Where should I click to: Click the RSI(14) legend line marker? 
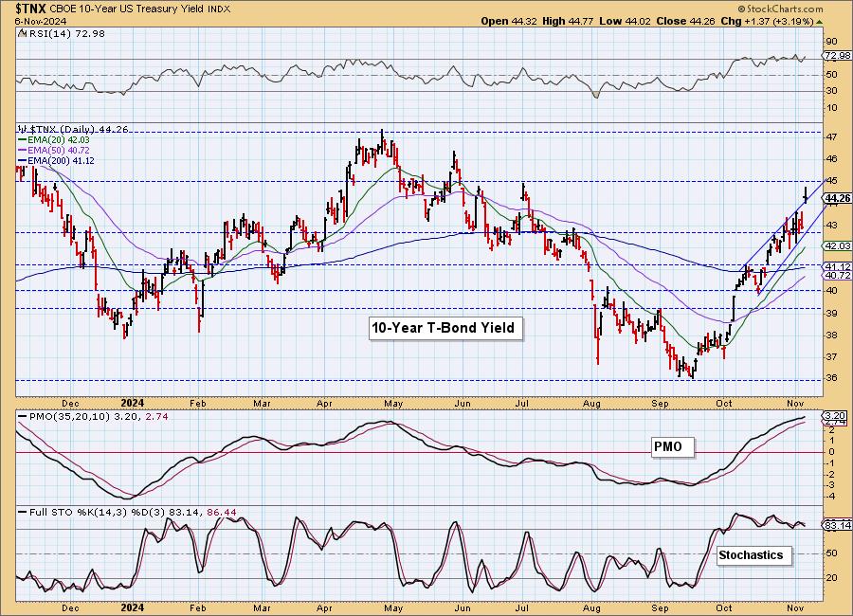tap(21, 34)
